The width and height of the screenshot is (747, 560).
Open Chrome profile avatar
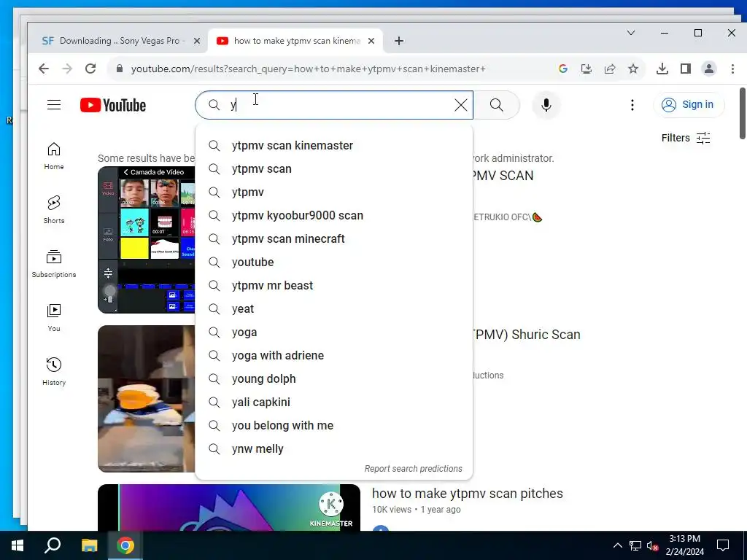coord(709,69)
